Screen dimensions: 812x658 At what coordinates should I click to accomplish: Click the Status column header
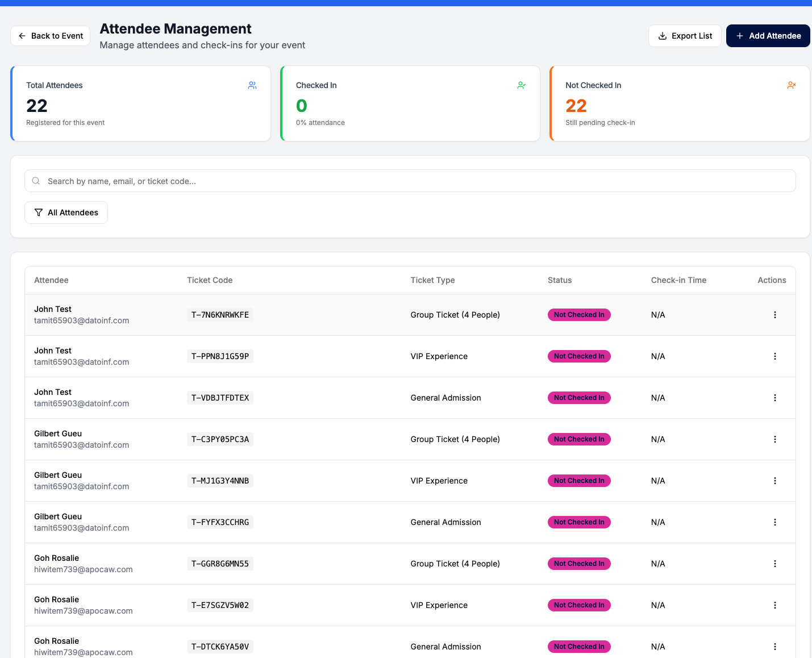coord(560,280)
